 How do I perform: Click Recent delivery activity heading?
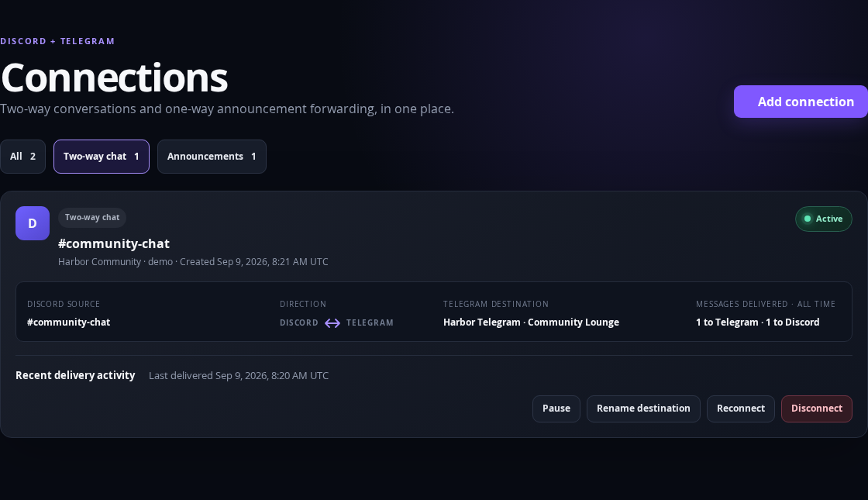pos(75,375)
